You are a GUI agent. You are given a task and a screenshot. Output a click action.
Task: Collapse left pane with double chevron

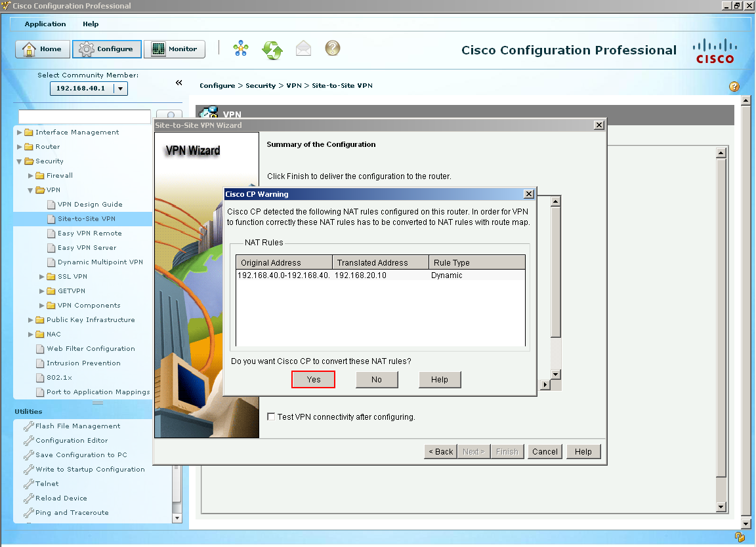click(179, 83)
